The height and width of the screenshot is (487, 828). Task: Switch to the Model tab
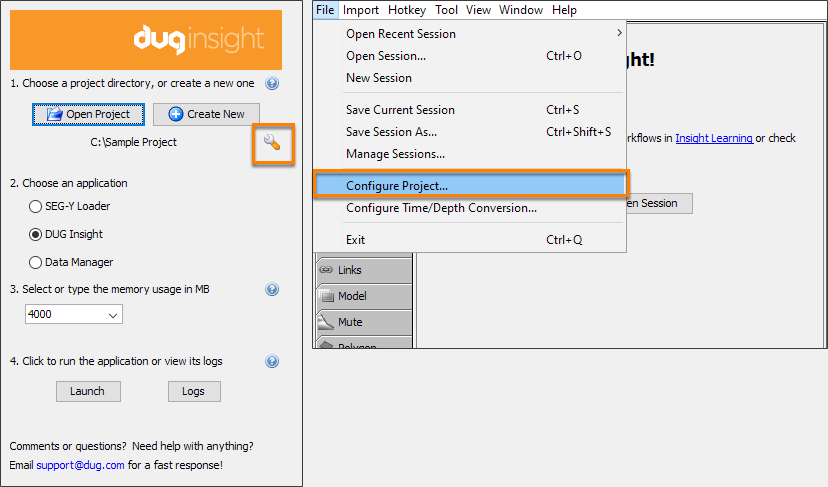pyautogui.click(x=364, y=296)
